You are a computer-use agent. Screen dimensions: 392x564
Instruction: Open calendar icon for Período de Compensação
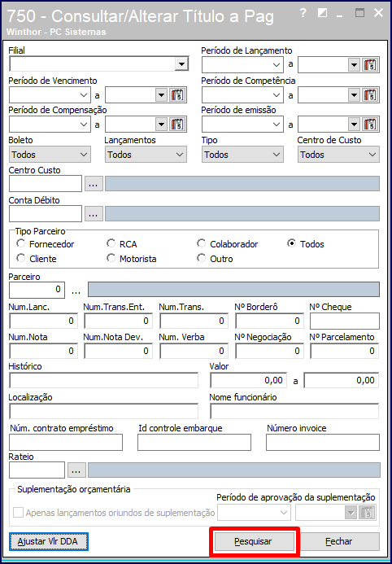(177, 125)
